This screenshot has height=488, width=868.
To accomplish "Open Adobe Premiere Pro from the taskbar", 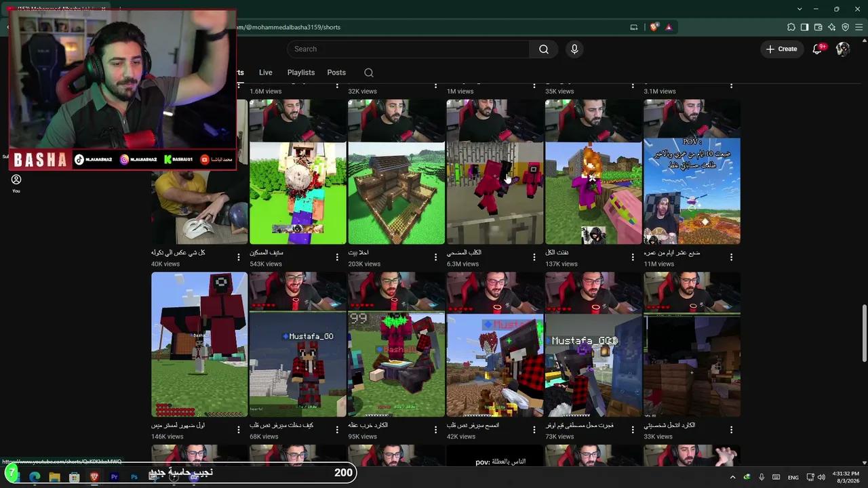I will 114,477.
